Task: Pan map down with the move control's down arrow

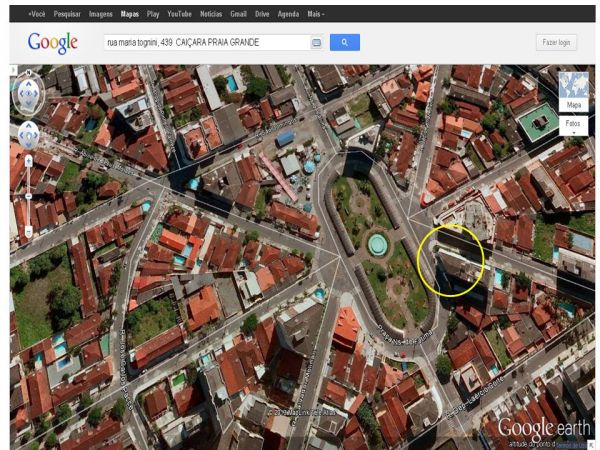Action: tap(29, 145)
